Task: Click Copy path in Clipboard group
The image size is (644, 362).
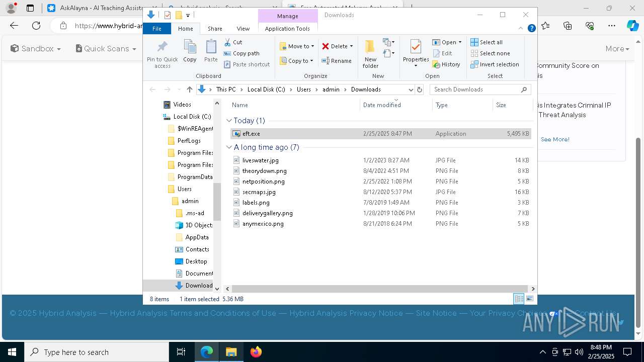Action: [242, 53]
